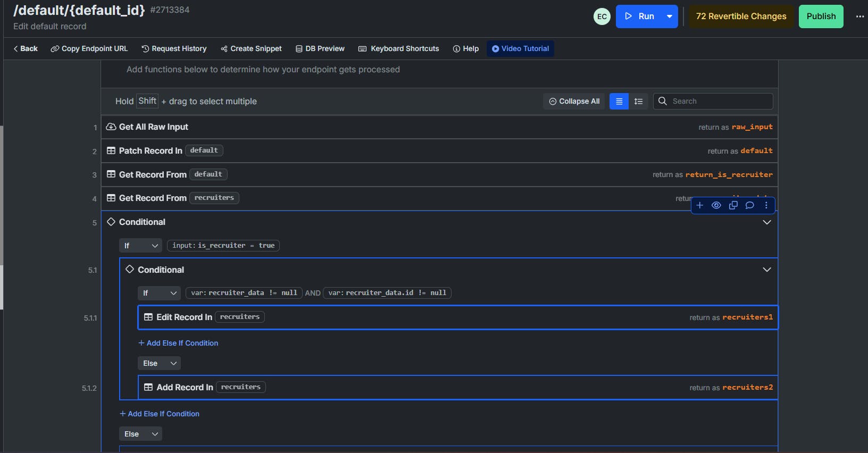Viewport: 868px width, 453px height.
Task: Focus the Search field
Action: (713, 101)
